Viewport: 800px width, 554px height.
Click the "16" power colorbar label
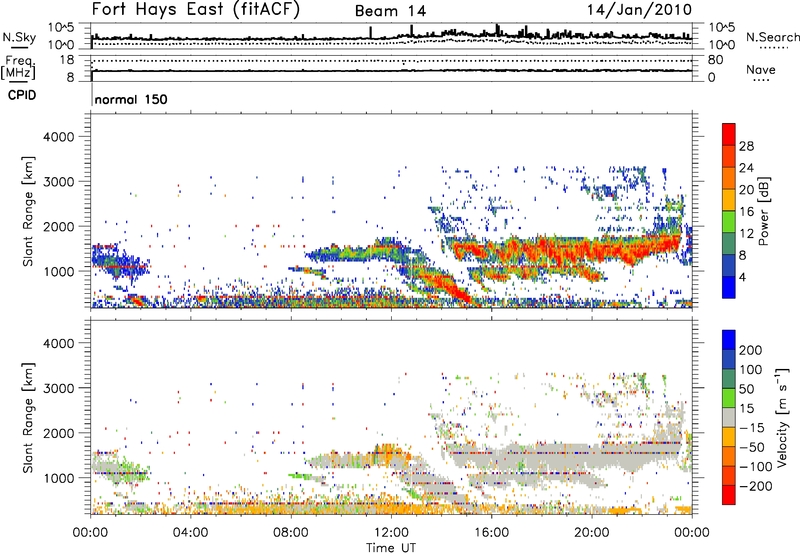(x=746, y=212)
